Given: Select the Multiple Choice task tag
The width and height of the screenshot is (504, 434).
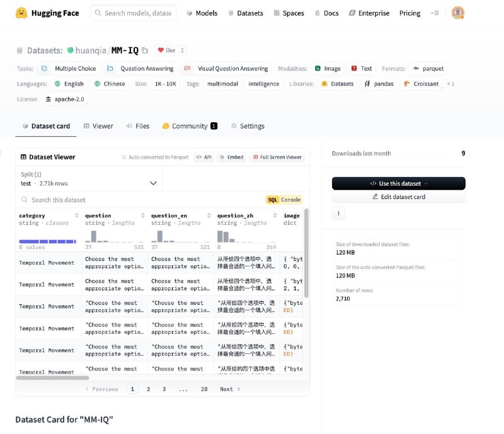Looking at the screenshot, I should [x=69, y=69].
